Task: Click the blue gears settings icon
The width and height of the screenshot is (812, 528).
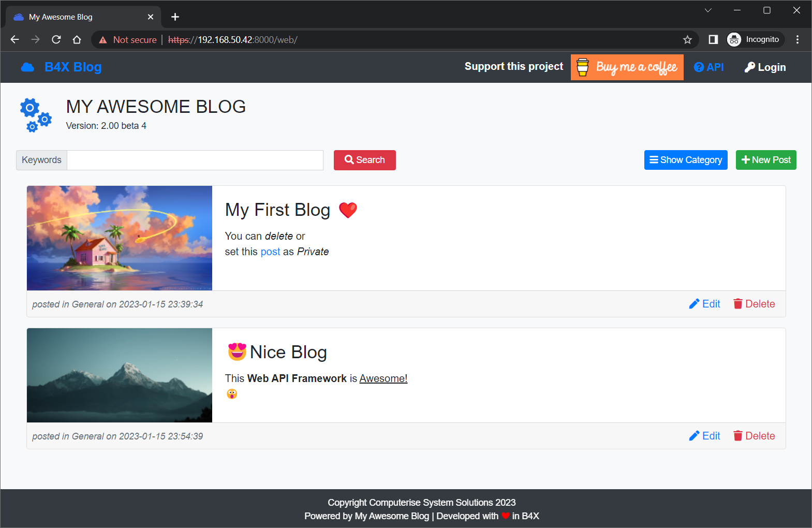Action: tap(36, 115)
